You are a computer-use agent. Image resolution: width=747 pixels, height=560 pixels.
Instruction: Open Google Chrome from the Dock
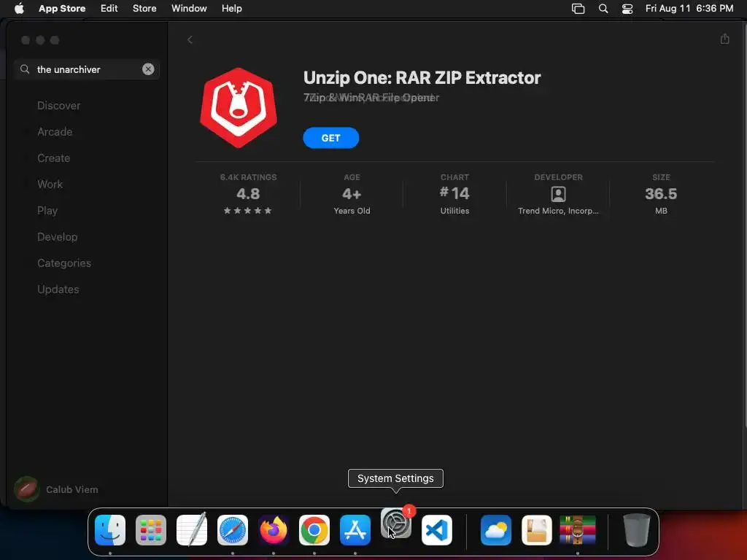coord(314,530)
